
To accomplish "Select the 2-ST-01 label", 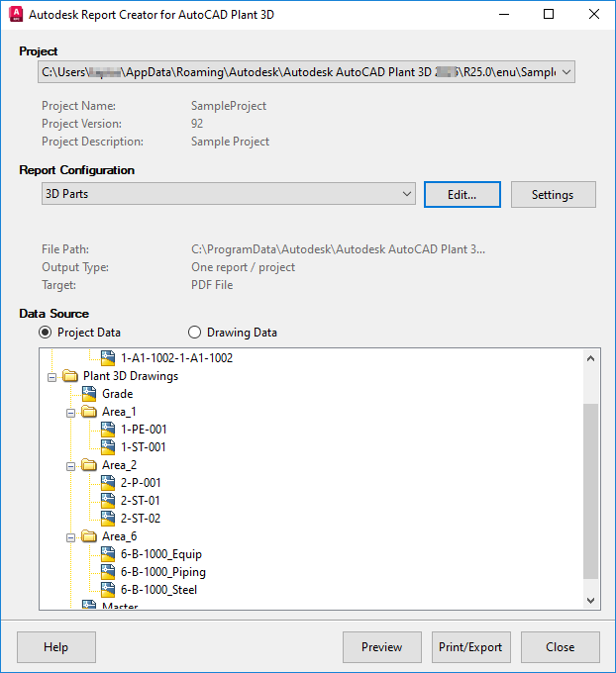I will tap(140, 501).
